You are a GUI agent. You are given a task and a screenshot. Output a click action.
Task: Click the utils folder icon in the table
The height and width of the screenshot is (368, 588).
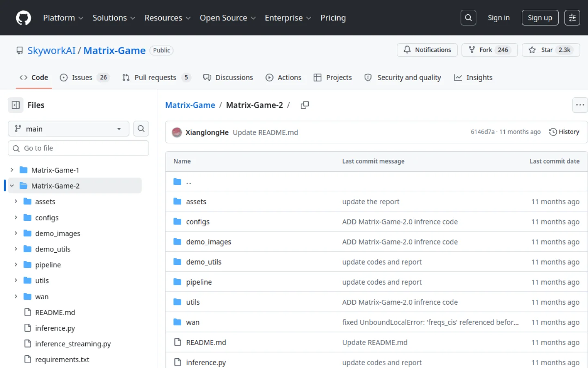point(177,302)
